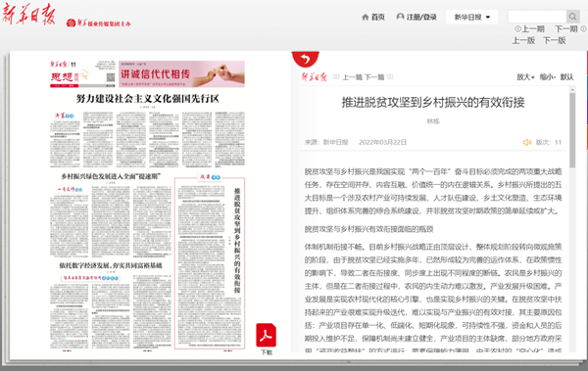588x371 pixels.
Task: Click the date 2022年03月22日
Action: coord(382,142)
